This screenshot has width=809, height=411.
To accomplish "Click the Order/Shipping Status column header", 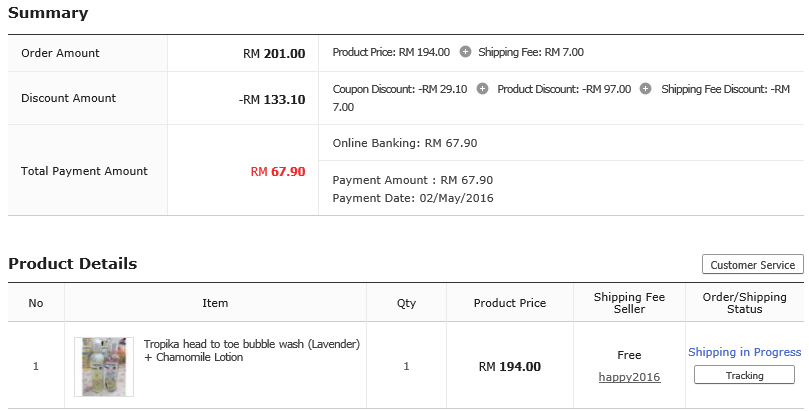I will [744, 303].
